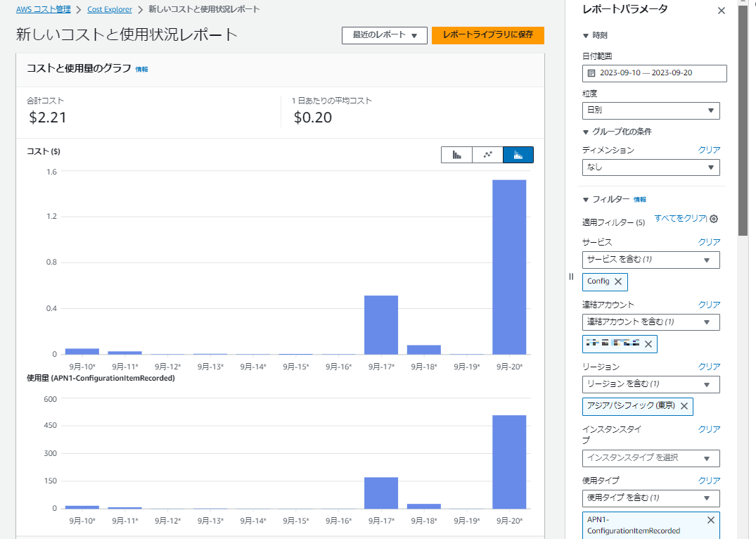This screenshot has width=756, height=539.
Task: Click the 9月-20 cost bar
Action: 509,267
